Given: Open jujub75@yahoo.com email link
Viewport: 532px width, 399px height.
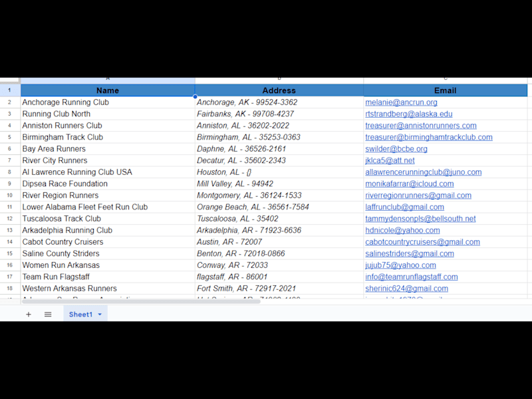Looking at the screenshot, I should (401, 265).
